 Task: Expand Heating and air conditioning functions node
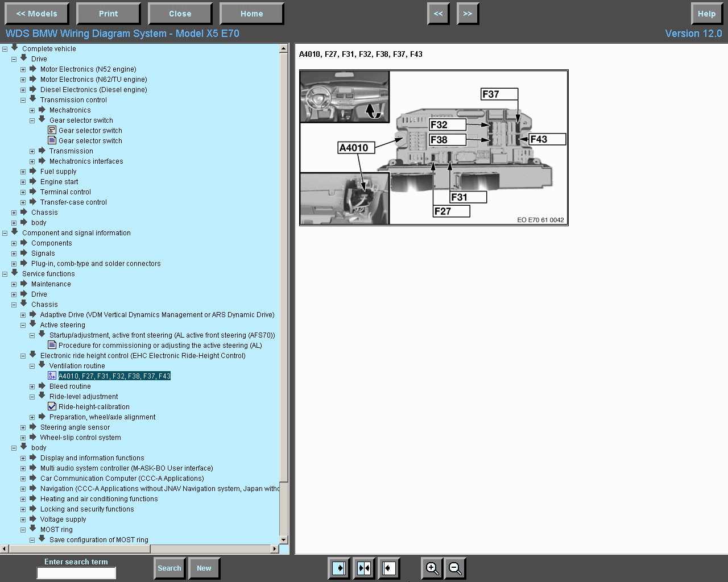click(x=23, y=499)
